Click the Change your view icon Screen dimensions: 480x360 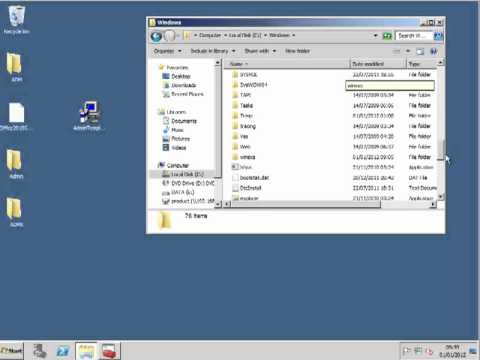tap(397, 51)
